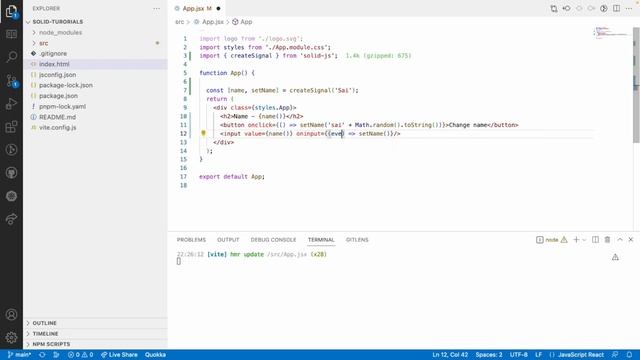The image size is (640, 360).
Task: Click the editor minimap
Action: coord(611,33)
